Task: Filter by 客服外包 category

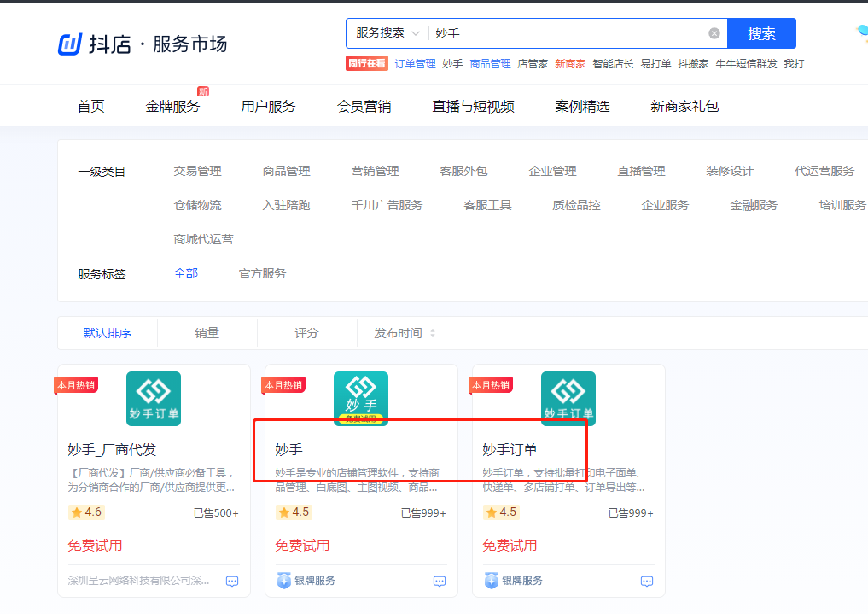Action: point(464,171)
